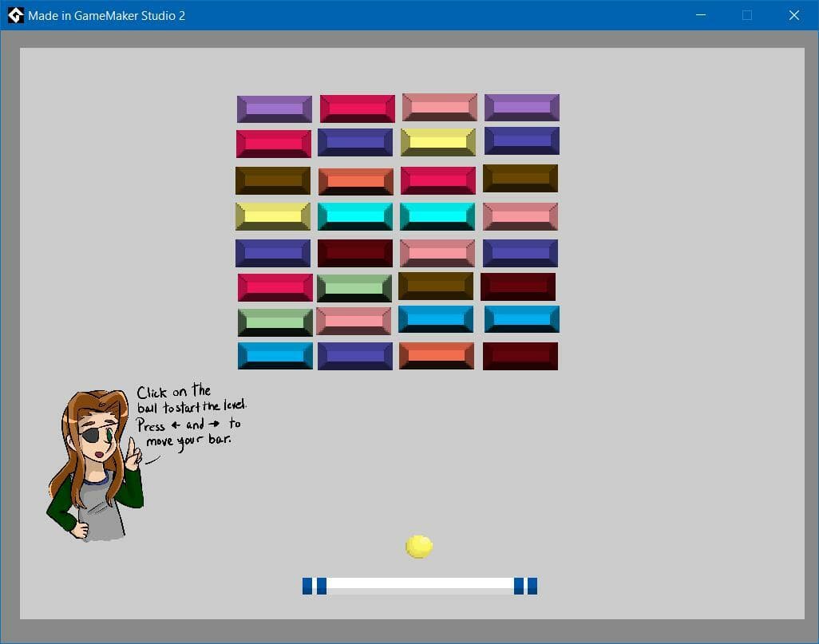Click the blue right end of the paddle

click(525, 586)
